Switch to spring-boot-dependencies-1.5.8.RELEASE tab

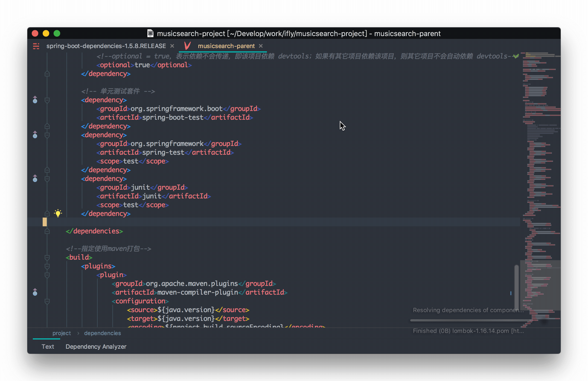[106, 46]
